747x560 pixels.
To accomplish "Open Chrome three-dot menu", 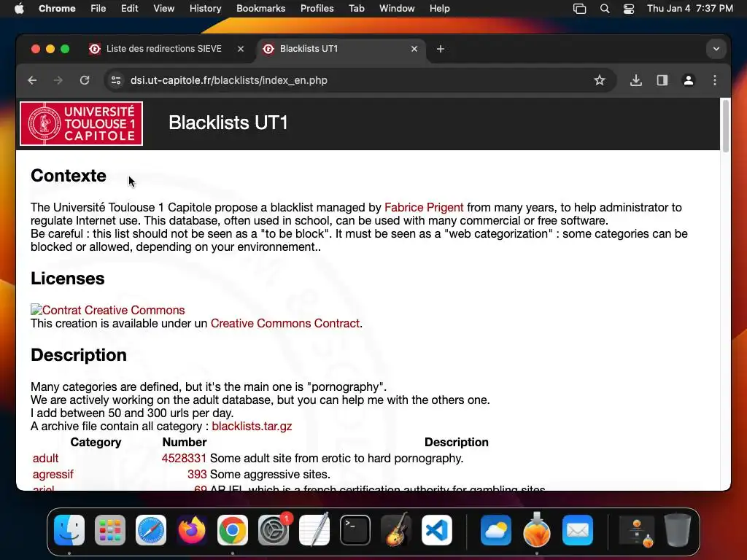I will pyautogui.click(x=715, y=80).
